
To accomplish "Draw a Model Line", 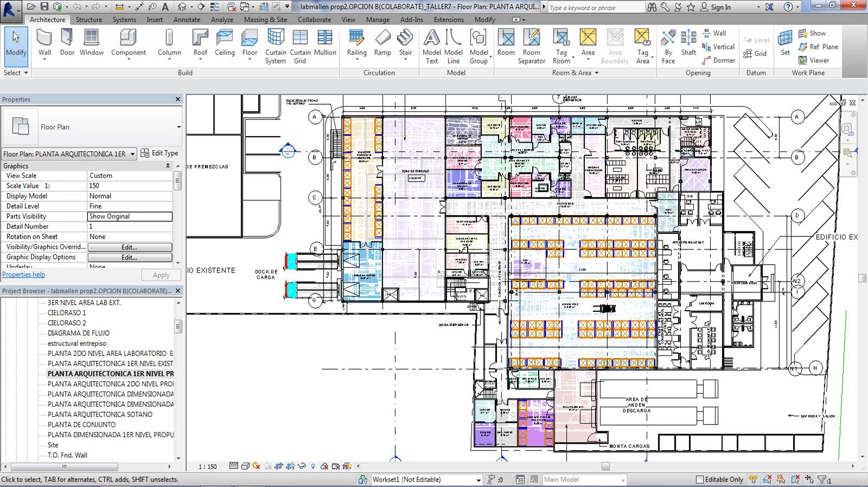I will pyautogui.click(x=454, y=47).
